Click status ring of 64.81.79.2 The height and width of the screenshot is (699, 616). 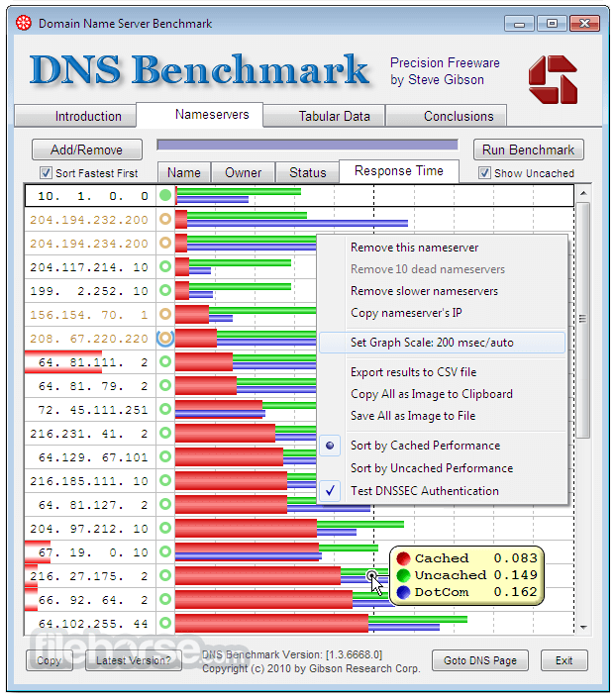(x=165, y=385)
